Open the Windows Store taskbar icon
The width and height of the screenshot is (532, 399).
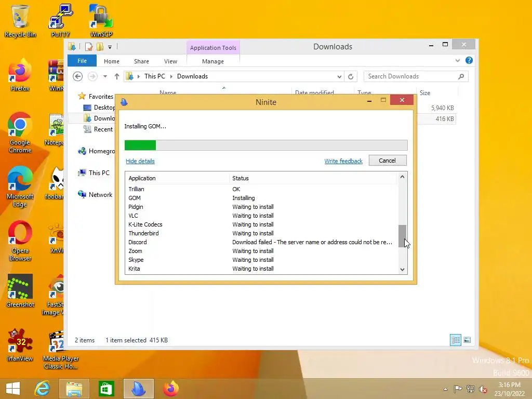106,389
